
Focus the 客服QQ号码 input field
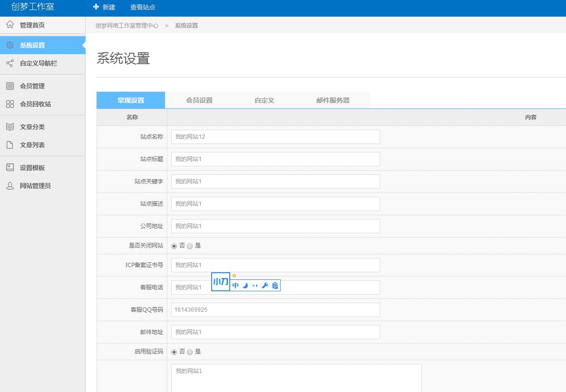(275, 310)
